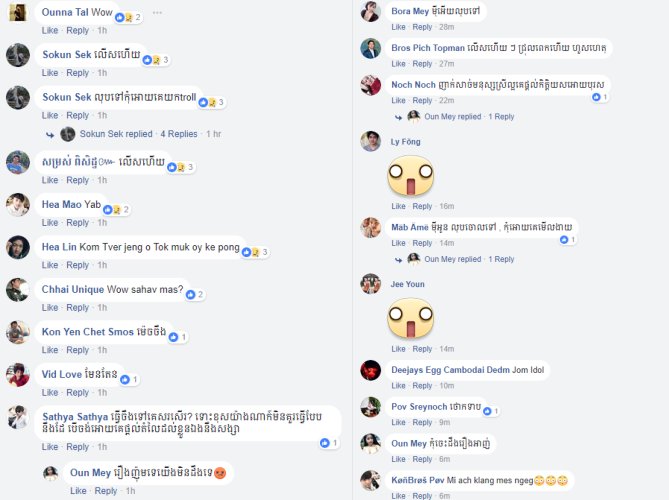669x500 pixels.
Task: Open Deejays Egg Cambodai's profile avatar
Action: coord(370,370)
